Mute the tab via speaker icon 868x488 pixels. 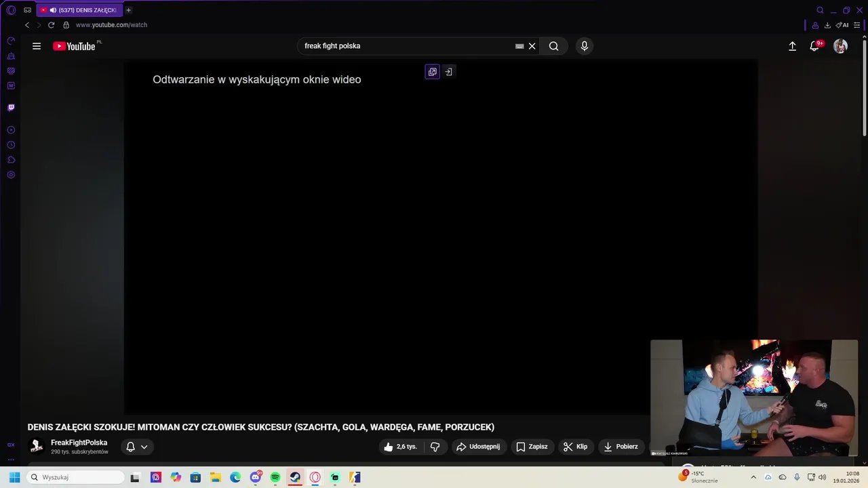click(x=53, y=10)
